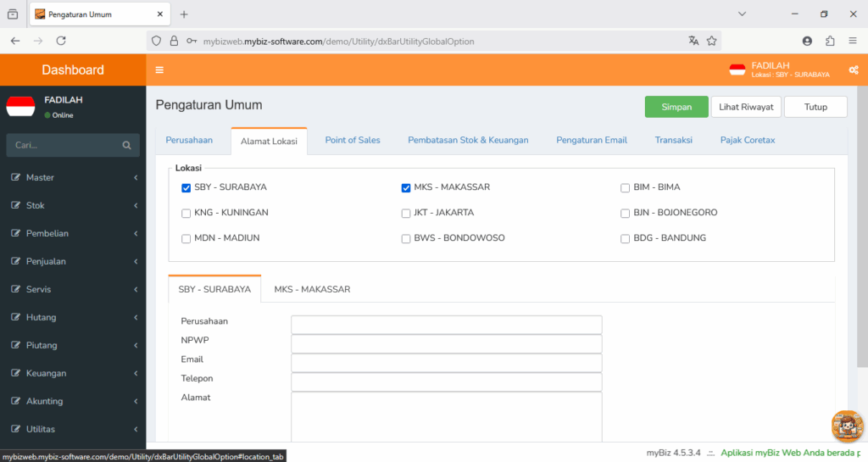This screenshot has height=462, width=868.
Task: Click the edit icon beside Akunting
Action: point(15,401)
